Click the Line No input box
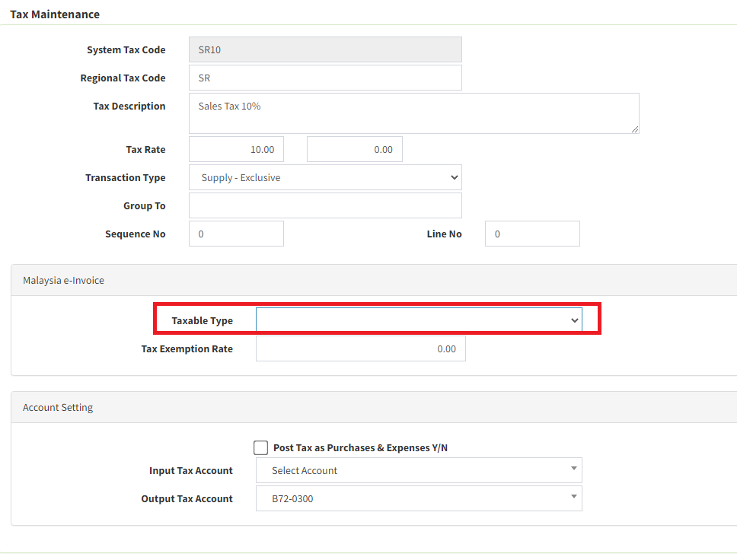Viewport: 737px width, 560px height. point(532,234)
